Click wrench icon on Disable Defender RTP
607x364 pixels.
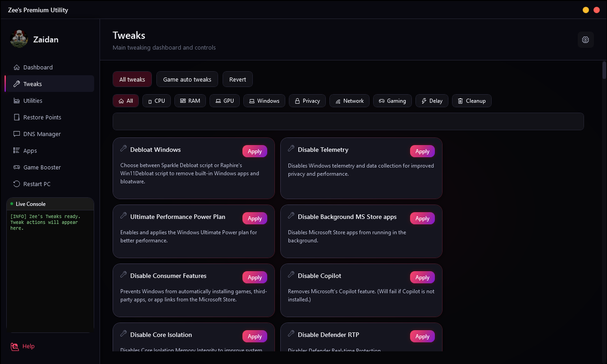291,334
